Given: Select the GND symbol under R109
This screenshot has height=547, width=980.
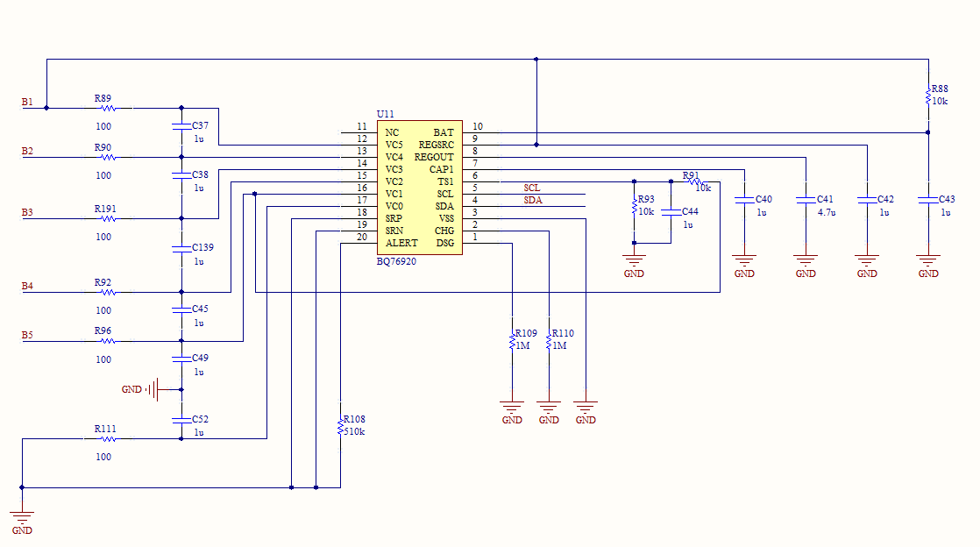Looking at the screenshot, I should pyautogui.click(x=512, y=408).
